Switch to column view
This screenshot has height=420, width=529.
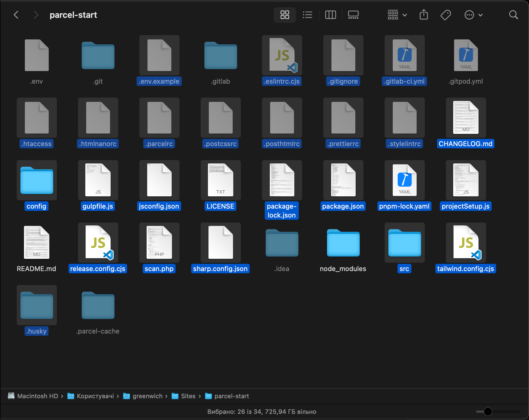click(x=331, y=15)
